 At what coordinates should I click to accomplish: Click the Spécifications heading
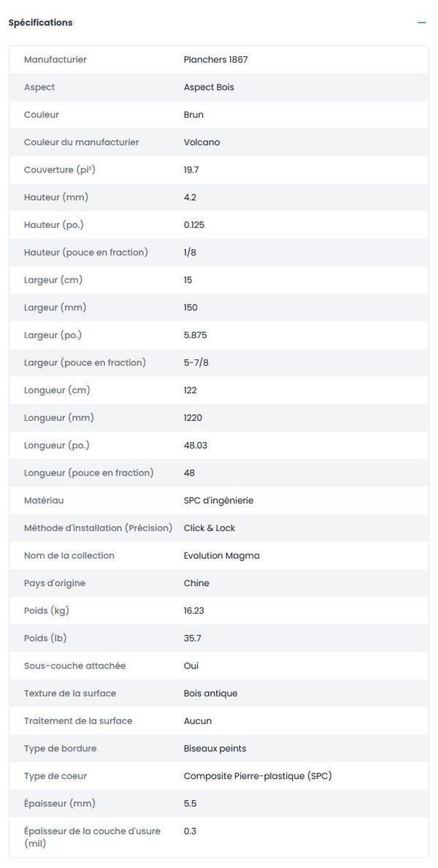40,23
